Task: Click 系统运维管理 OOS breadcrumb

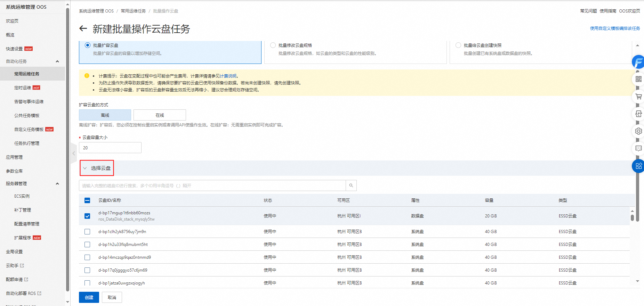Action: coord(96,11)
